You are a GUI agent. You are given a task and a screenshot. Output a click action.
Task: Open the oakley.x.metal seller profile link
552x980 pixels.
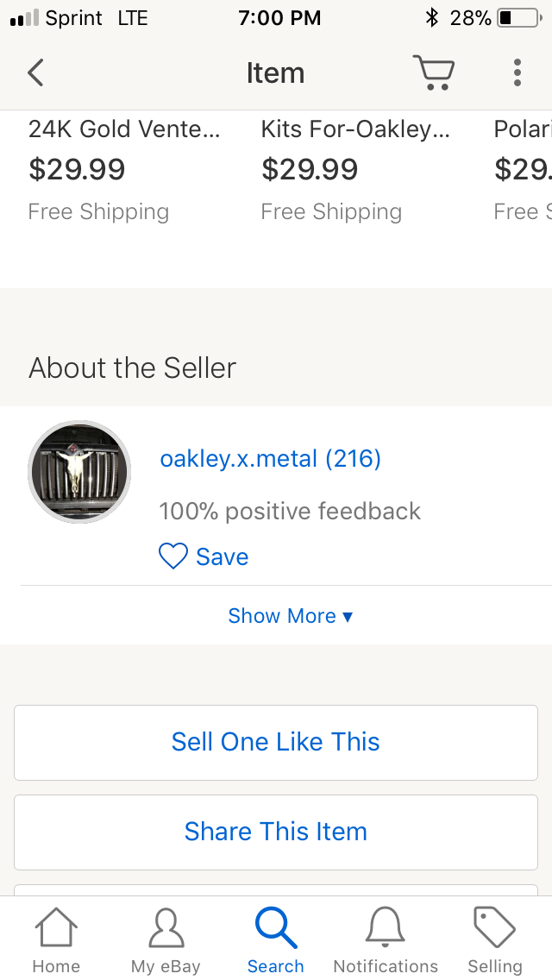click(270, 458)
